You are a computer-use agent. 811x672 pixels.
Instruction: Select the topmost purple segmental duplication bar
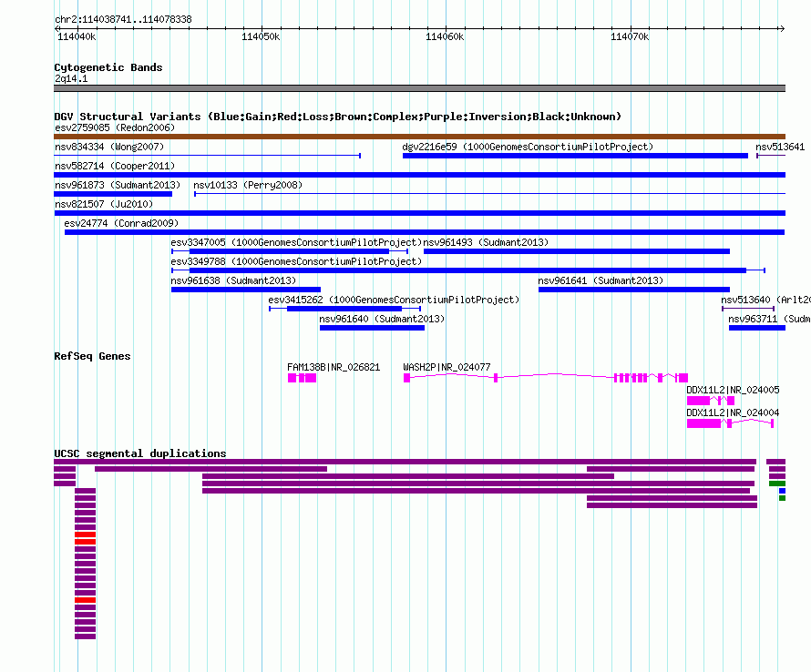point(405,462)
